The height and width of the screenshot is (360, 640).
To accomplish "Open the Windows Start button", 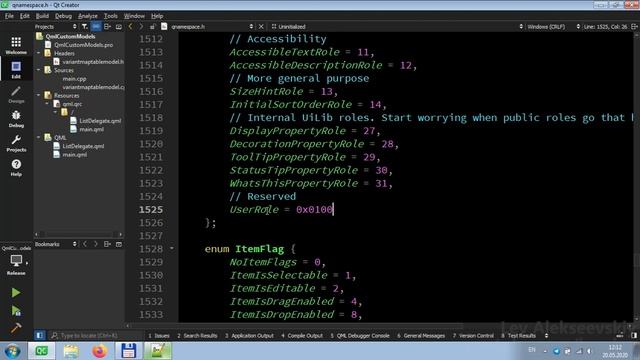I will (x=12, y=351).
